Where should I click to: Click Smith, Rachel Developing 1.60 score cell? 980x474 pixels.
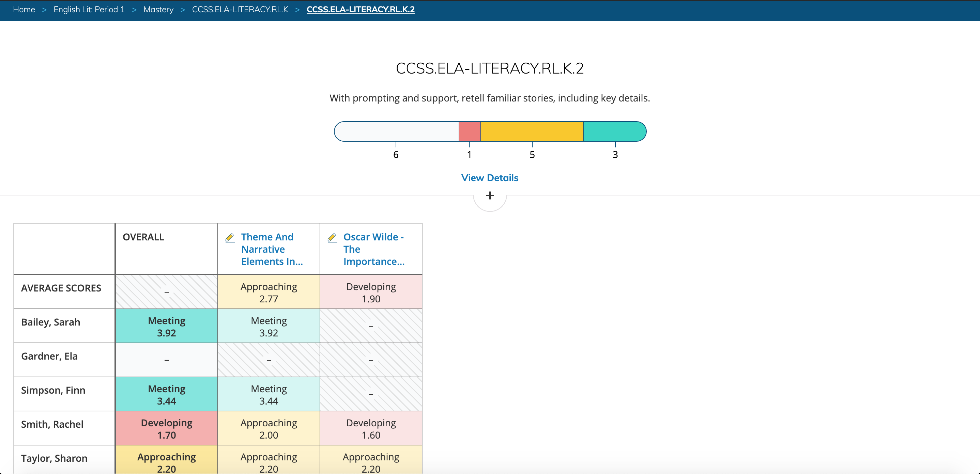tap(370, 428)
